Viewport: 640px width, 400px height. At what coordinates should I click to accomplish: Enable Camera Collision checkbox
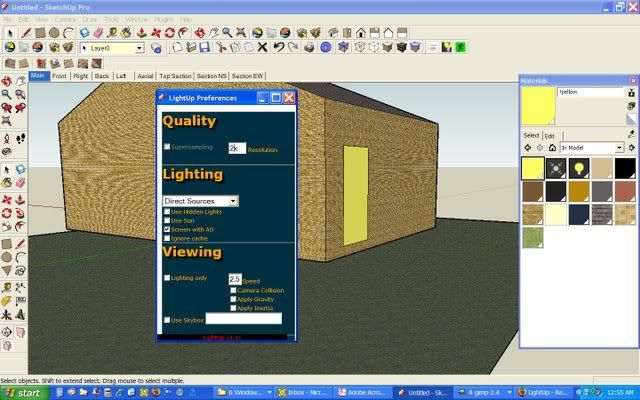point(233,290)
